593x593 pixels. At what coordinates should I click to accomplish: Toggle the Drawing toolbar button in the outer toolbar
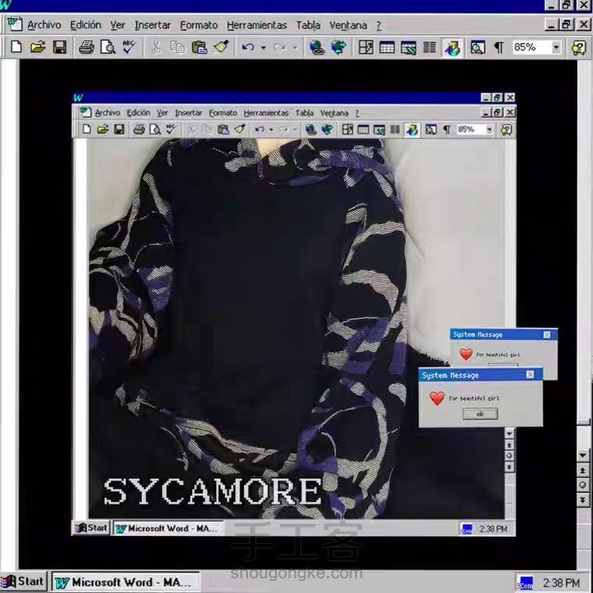click(x=452, y=48)
